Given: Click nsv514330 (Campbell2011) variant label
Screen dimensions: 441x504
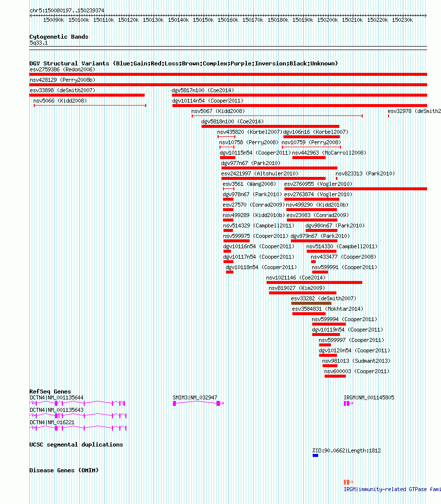Looking at the screenshot, I should click(x=342, y=246).
